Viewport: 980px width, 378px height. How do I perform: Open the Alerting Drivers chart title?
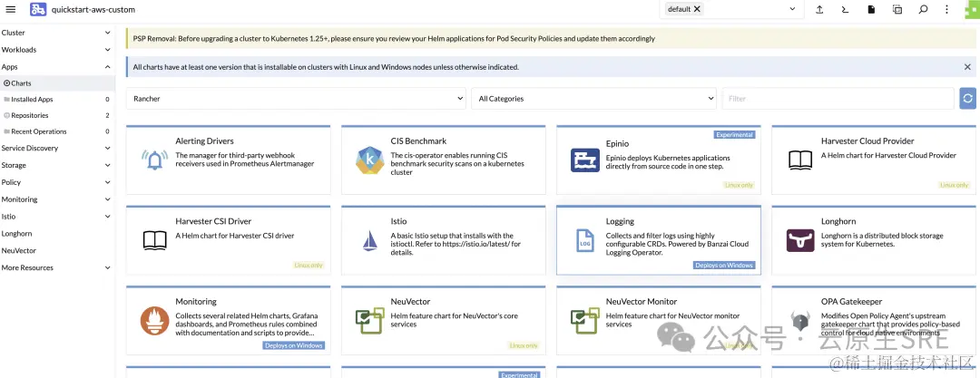pyautogui.click(x=204, y=141)
